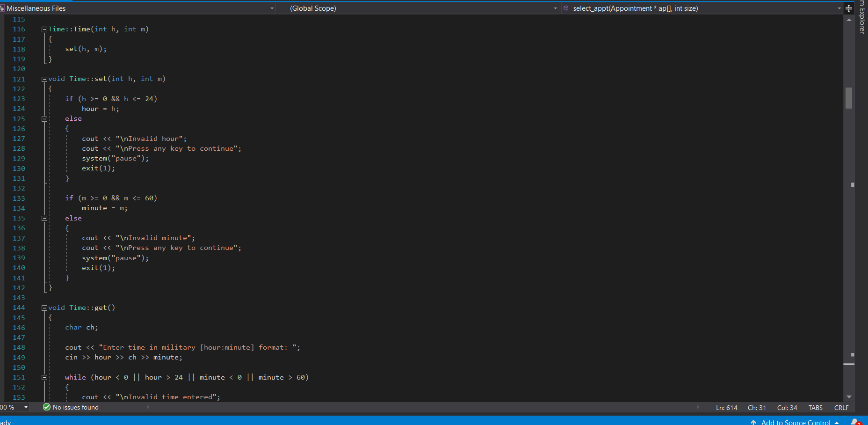Viewport: 868px width, 425px height.
Task: Collapse the else block at line 125
Action: coord(44,119)
